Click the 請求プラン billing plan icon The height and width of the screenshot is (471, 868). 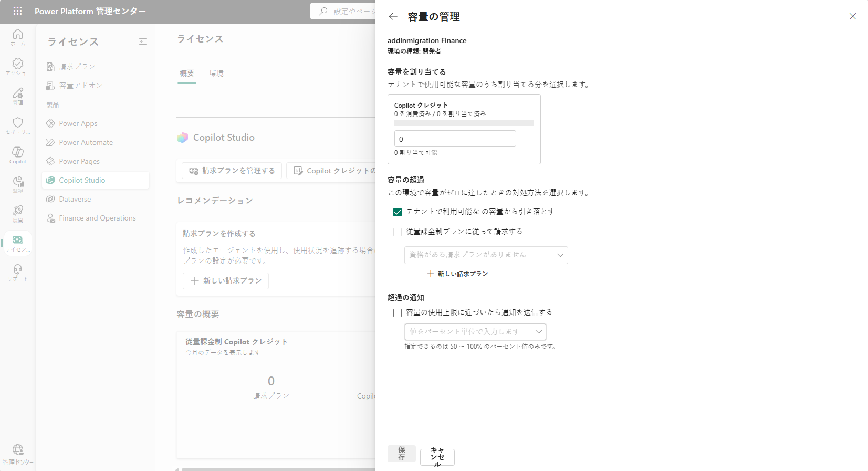tap(50, 67)
